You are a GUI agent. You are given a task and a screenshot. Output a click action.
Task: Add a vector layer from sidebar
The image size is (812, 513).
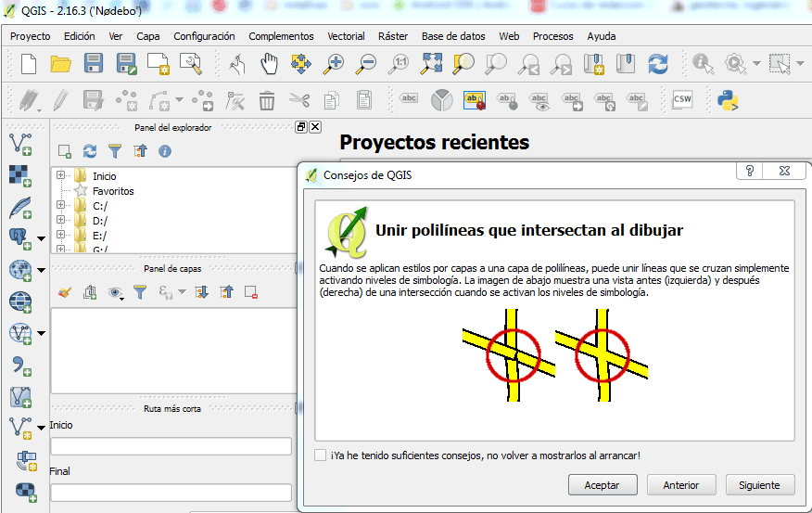(x=20, y=144)
